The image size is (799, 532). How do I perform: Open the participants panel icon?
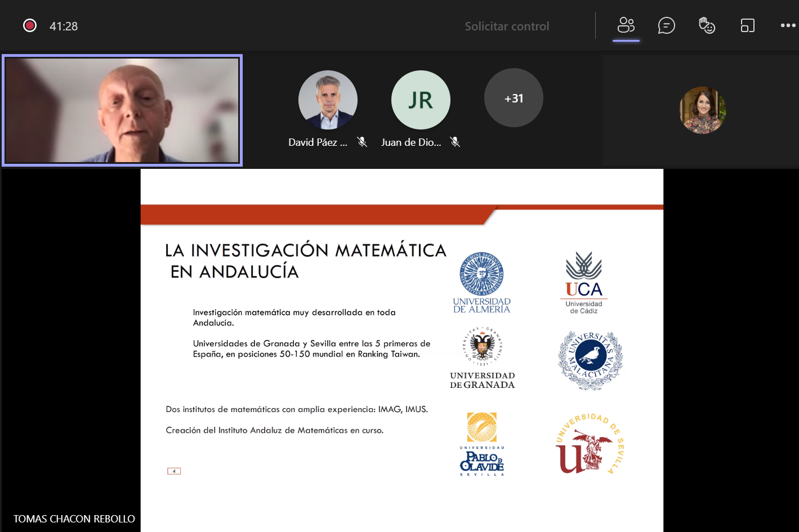626,25
